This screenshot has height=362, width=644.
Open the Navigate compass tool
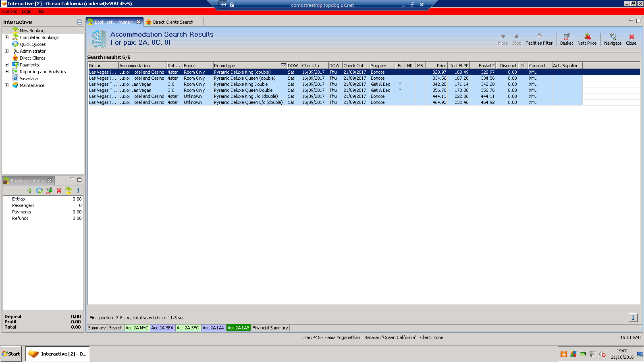(x=613, y=39)
